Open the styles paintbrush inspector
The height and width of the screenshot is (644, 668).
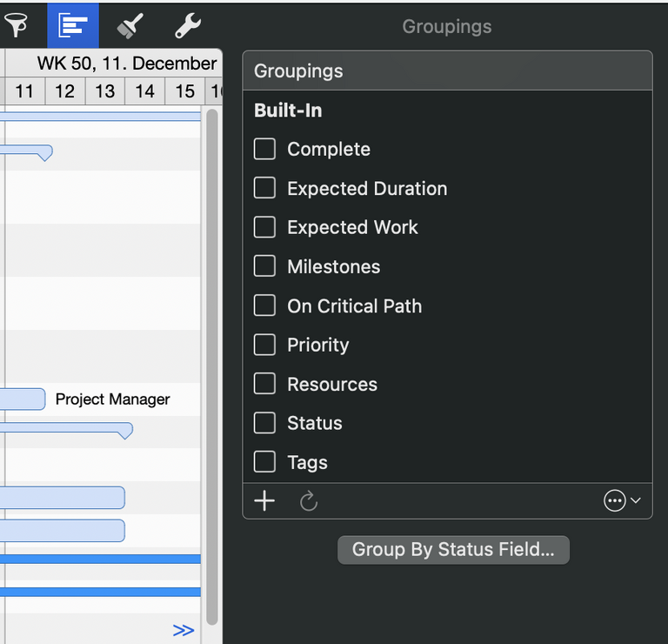click(130, 26)
